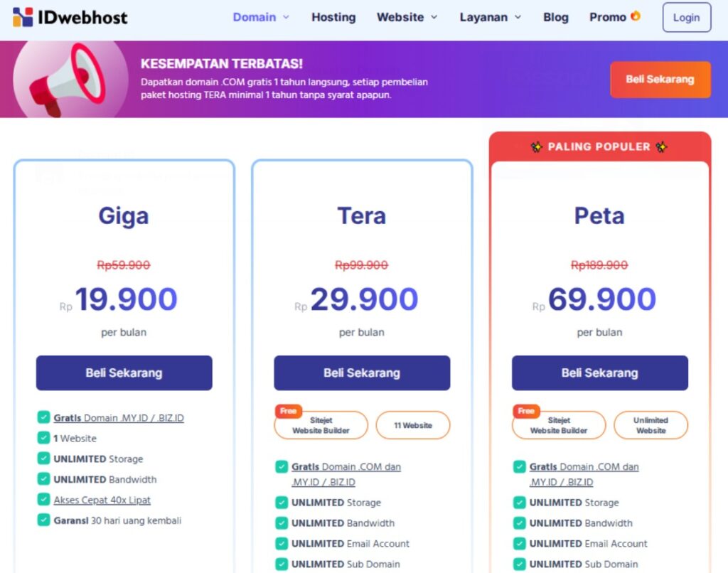
Task: Open the Website dropdown in navigation
Action: point(402,16)
